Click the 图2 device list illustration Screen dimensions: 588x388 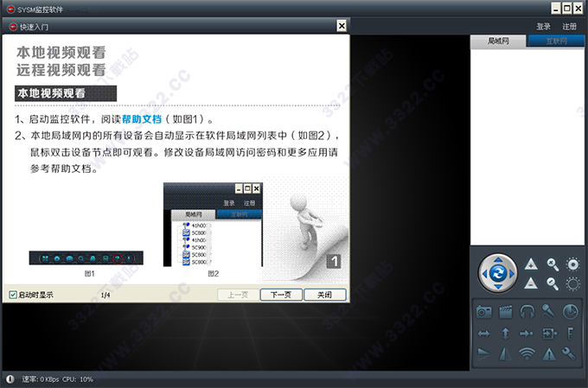click(x=213, y=225)
